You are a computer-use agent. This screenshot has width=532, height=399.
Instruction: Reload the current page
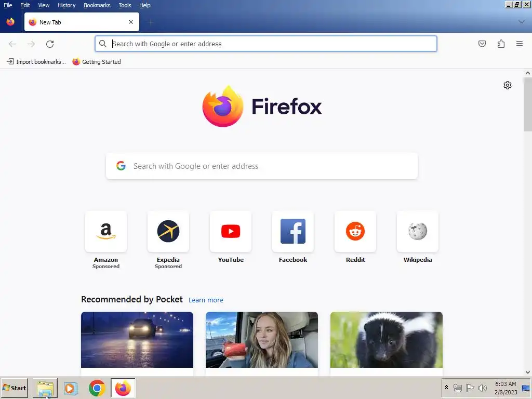point(50,44)
